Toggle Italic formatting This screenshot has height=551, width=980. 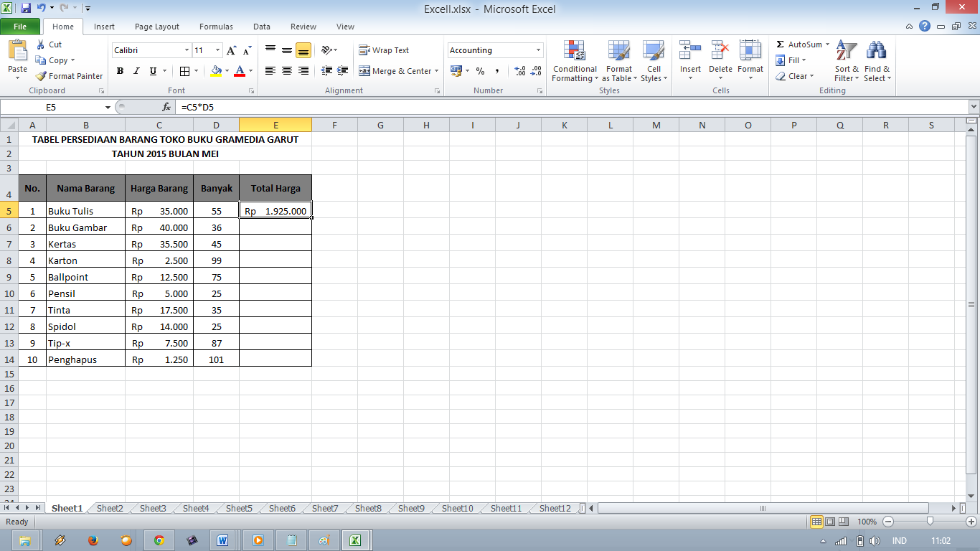[136, 71]
